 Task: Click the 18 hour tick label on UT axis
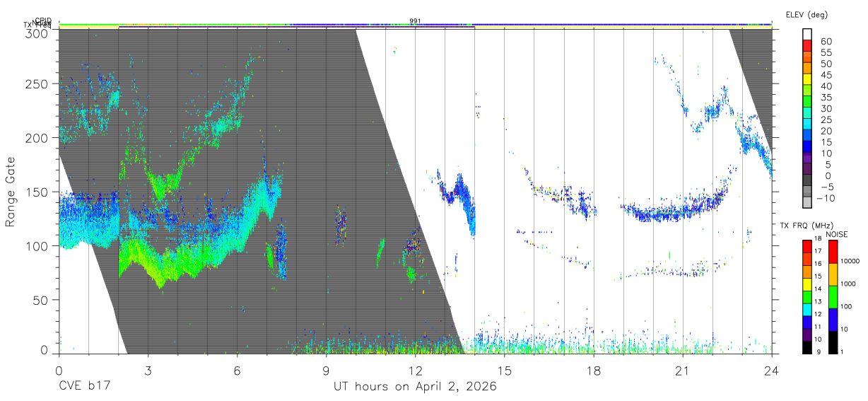(x=594, y=371)
